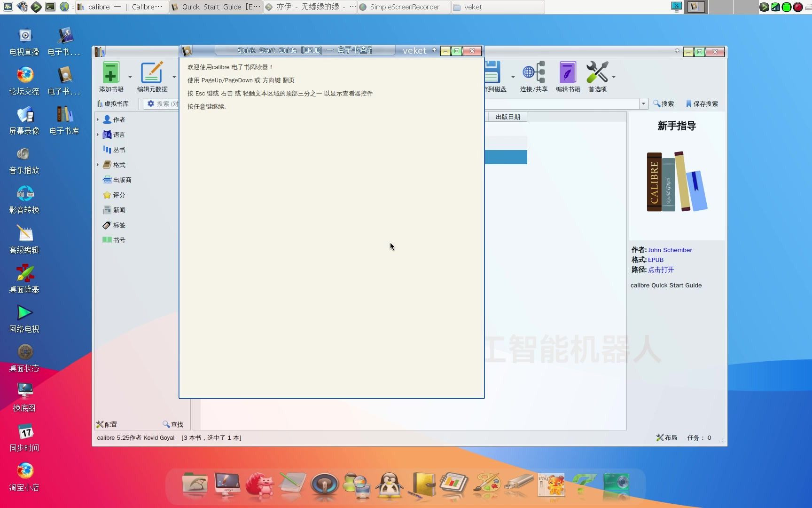Viewport: 812px width, 508px height.
Task: Open the desktop status (桌面状态) icon
Action: pyautogui.click(x=24, y=358)
